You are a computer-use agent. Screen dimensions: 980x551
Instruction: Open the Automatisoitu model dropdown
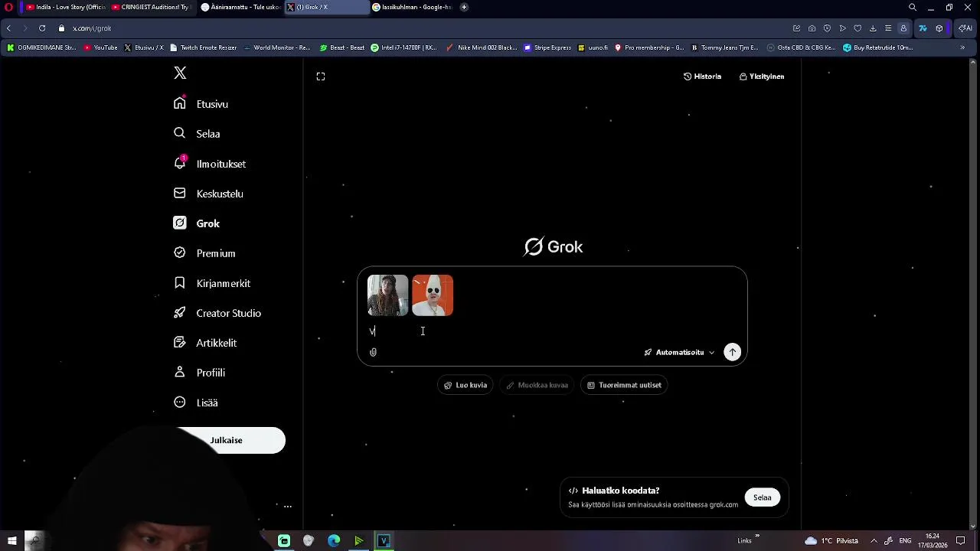tap(679, 352)
